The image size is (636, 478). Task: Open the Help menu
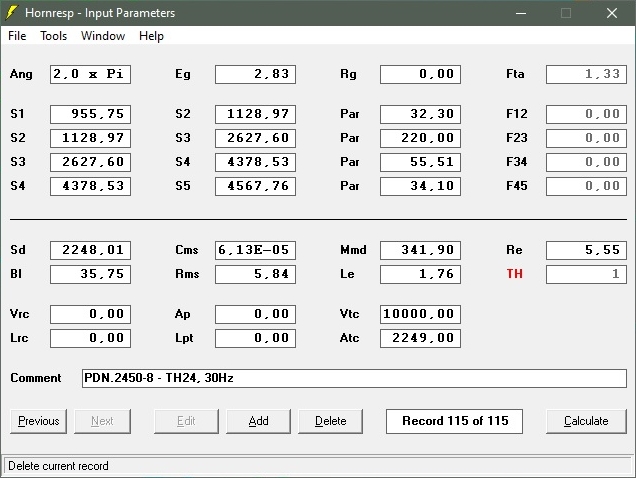151,36
